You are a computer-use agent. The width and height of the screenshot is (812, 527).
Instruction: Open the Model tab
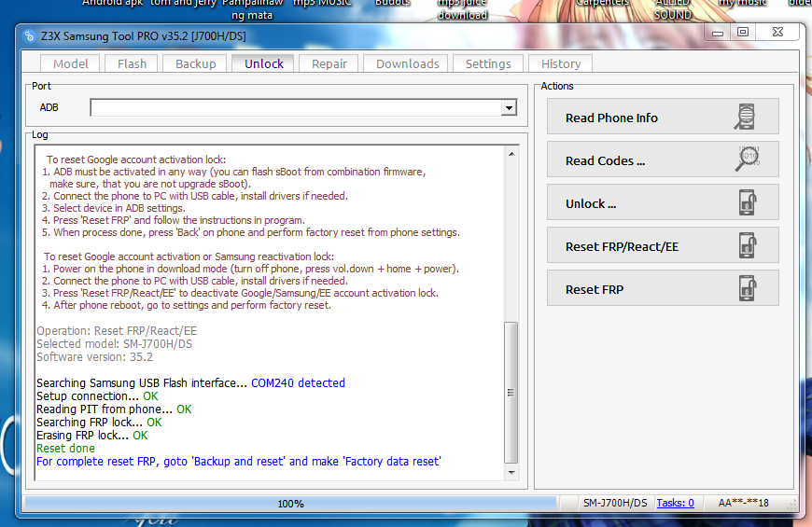pyautogui.click(x=70, y=63)
